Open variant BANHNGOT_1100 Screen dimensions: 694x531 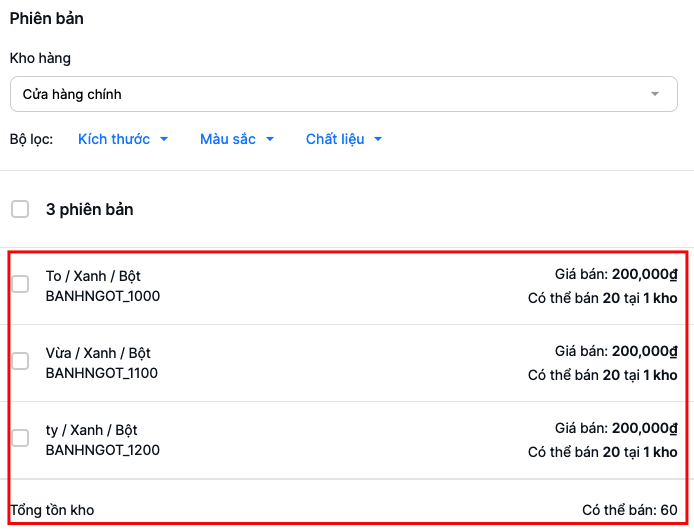click(x=102, y=373)
